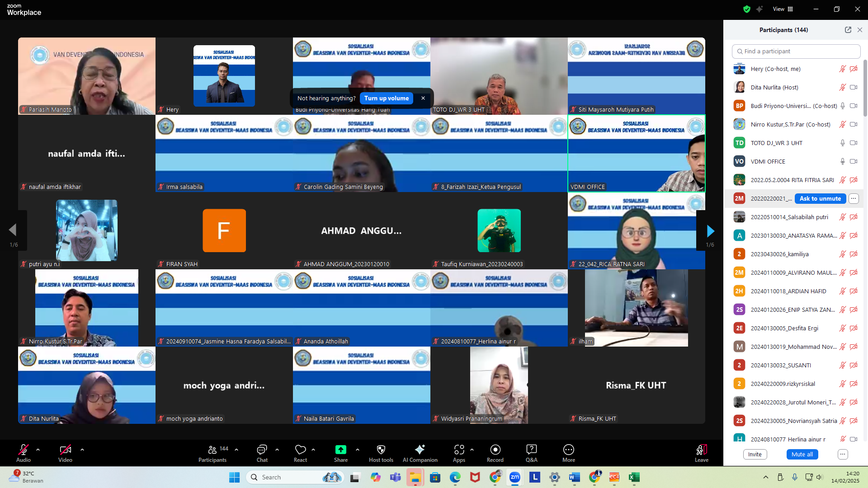This screenshot has width=868, height=488.
Task: Unmute the microphone with the Audio button
Action: tap(24, 450)
